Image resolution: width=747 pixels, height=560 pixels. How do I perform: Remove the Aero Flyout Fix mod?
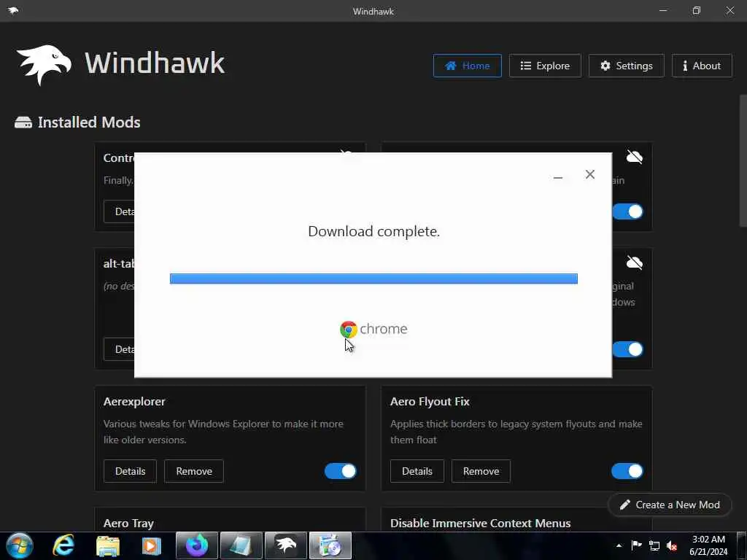pos(481,471)
